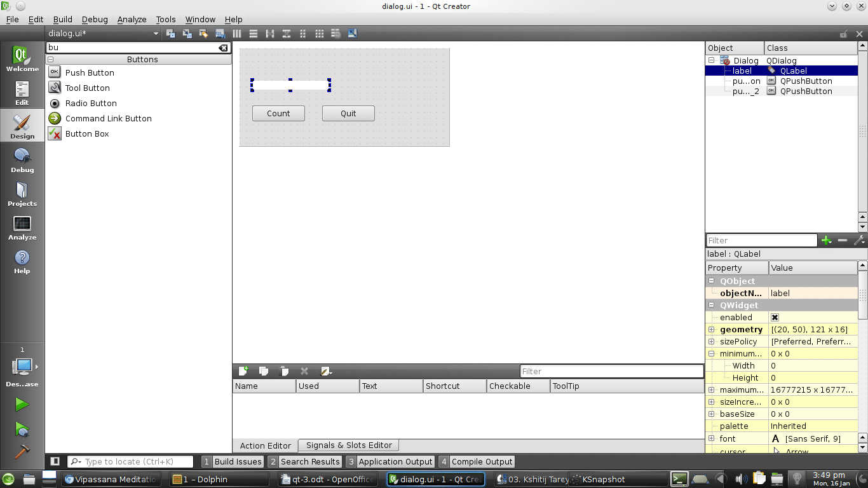Add dynamic property with green plus
Screen dimensions: 868x488
click(x=826, y=240)
